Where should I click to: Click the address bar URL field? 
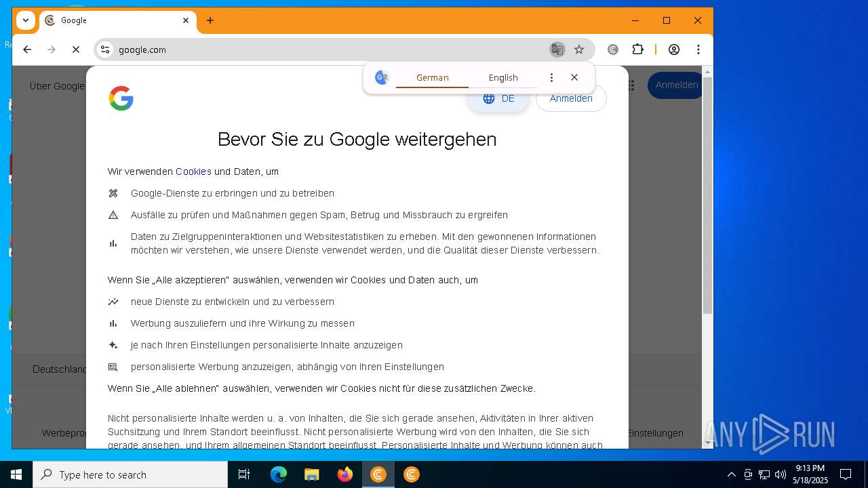tap(325, 49)
